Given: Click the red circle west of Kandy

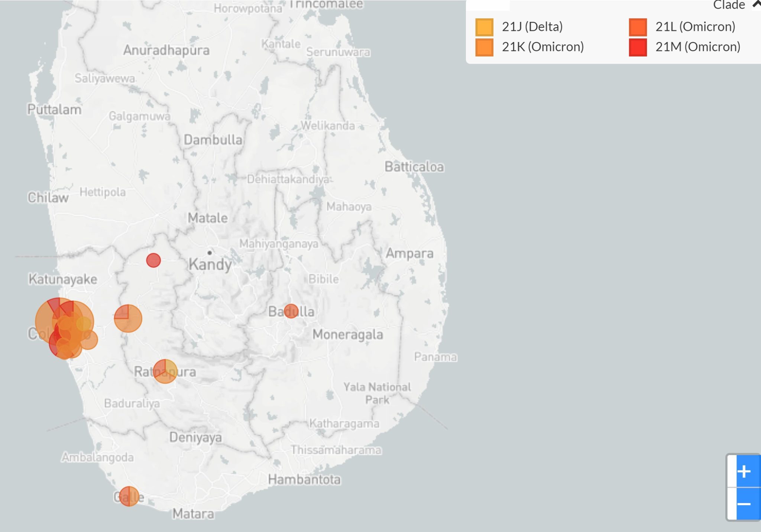Looking at the screenshot, I should point(153,260).
